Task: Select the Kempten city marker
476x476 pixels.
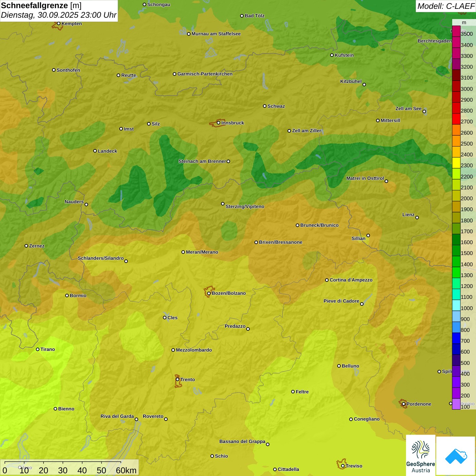Action: 58,23
